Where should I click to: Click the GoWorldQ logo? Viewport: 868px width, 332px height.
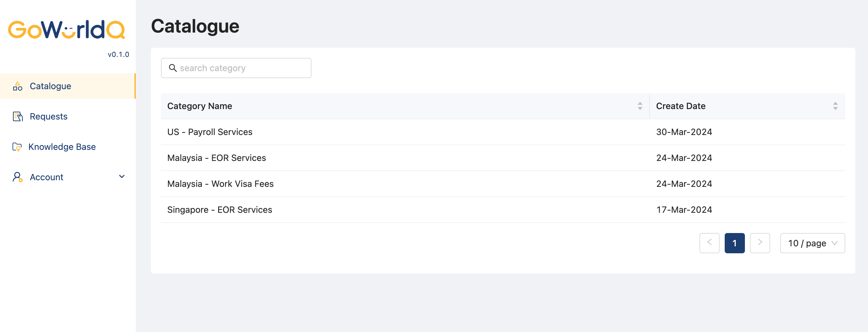66,30
